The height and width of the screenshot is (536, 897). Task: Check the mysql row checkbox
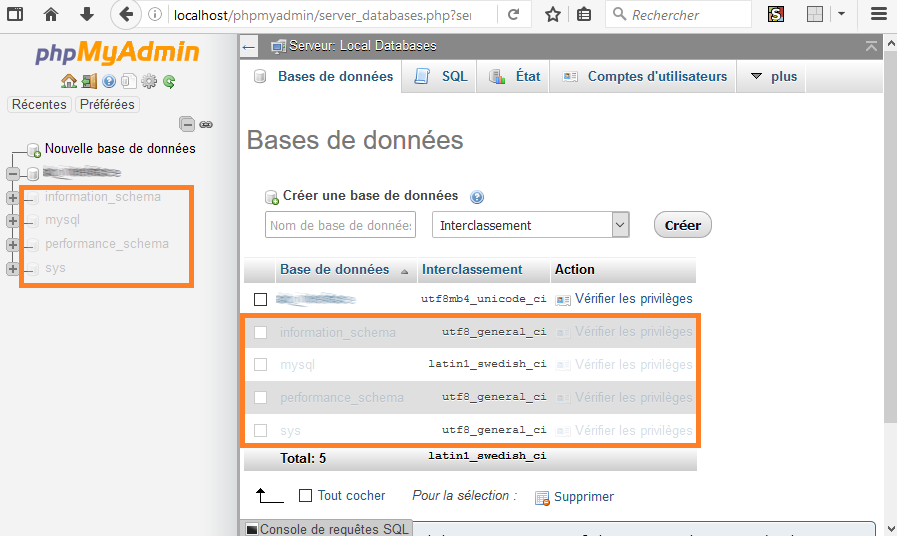[x=260, y=364]
